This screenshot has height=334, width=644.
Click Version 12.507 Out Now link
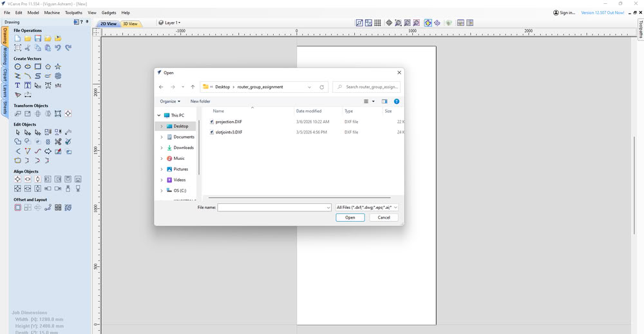coord(603,13)
